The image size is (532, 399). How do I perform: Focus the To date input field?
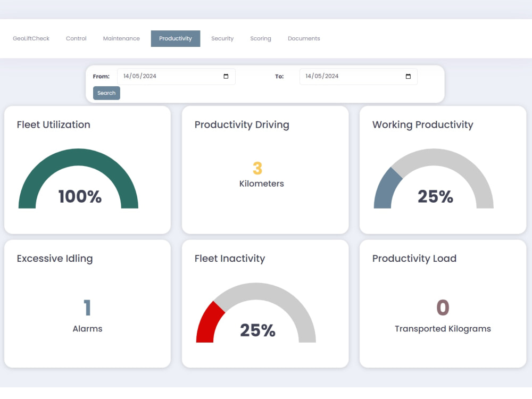click(358, 76)
